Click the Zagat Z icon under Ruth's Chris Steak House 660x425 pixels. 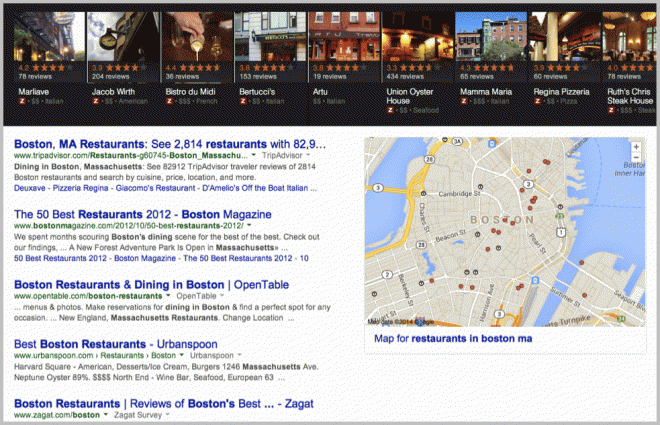pos(611,110)
